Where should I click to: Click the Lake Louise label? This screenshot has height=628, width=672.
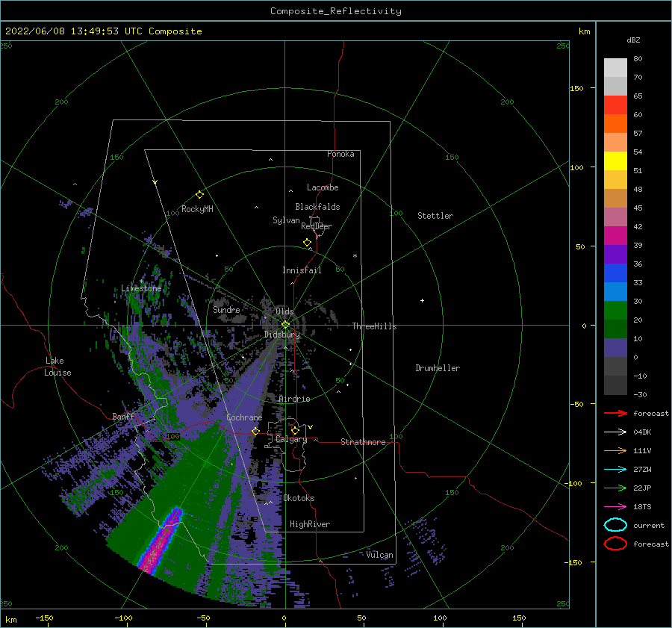pos(57,367)
